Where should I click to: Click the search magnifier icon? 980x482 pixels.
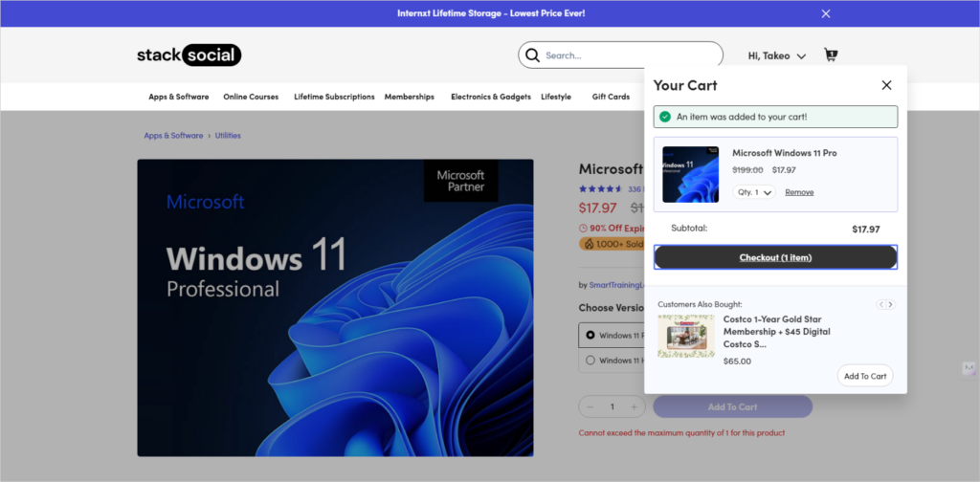pos(532,55)
